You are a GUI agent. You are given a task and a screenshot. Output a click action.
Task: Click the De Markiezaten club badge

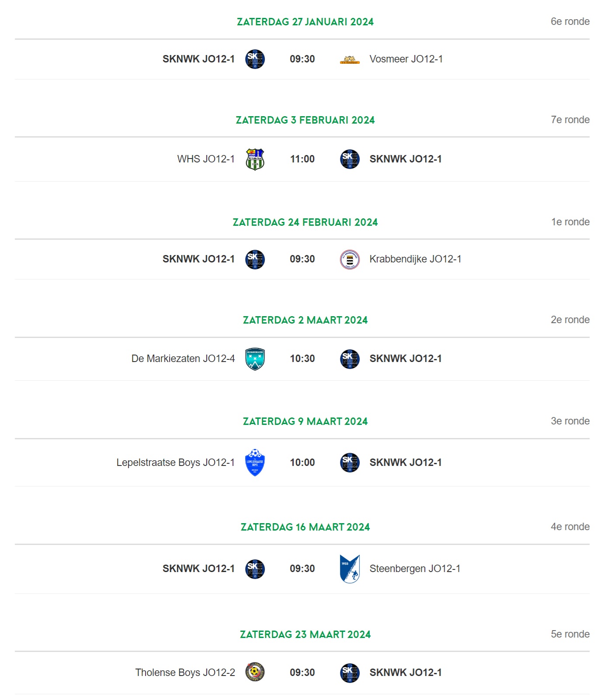tap(255, 359)
